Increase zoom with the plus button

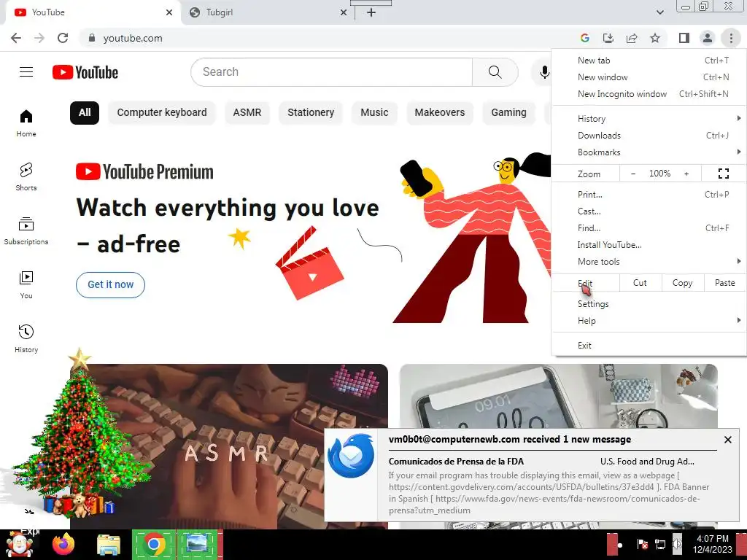(x=686, y=174)
